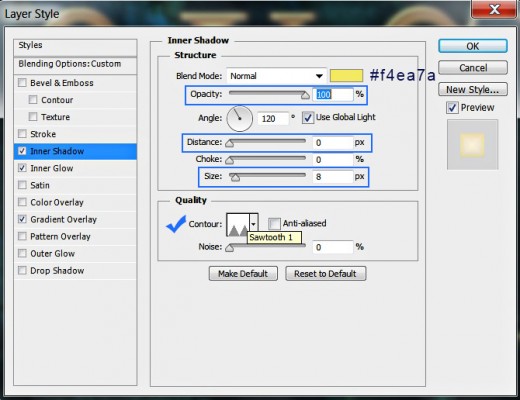Click the yellow shadow color swatch
520x400 pixels.
[346, 76]
